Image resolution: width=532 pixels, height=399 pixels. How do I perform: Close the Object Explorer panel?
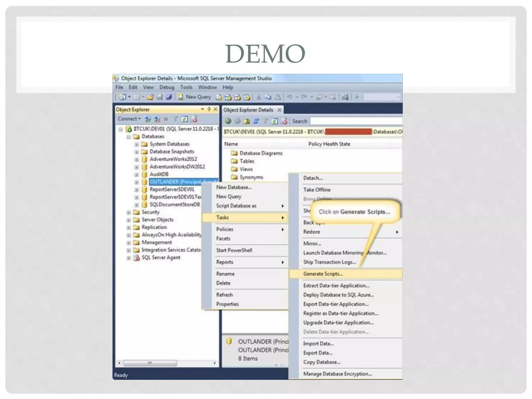coord(215,109)
